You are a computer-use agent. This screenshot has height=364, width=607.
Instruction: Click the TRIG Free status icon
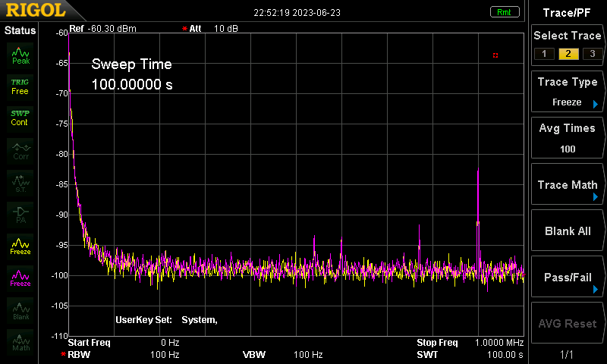[20, 86]
